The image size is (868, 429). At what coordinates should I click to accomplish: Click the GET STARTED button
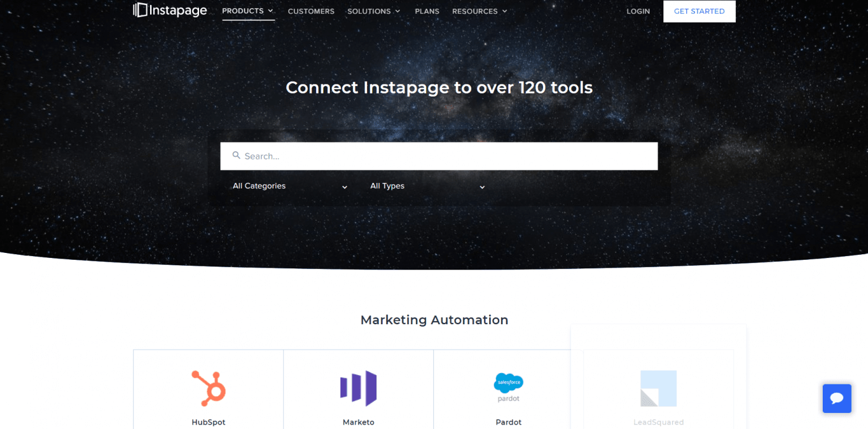pos(699,11)
